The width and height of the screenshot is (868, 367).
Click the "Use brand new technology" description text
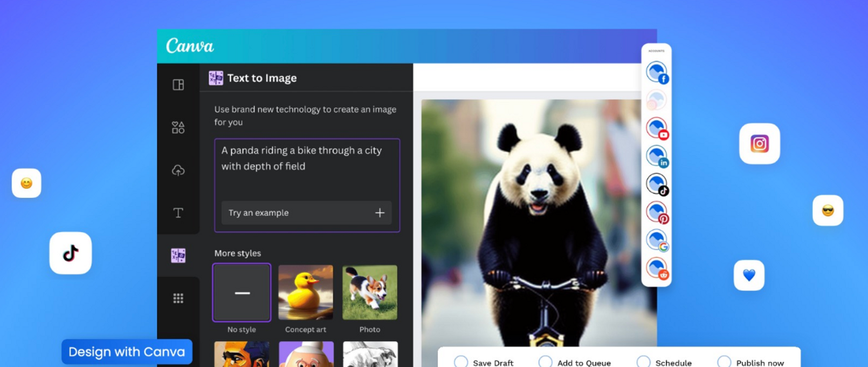click(305, 115)
